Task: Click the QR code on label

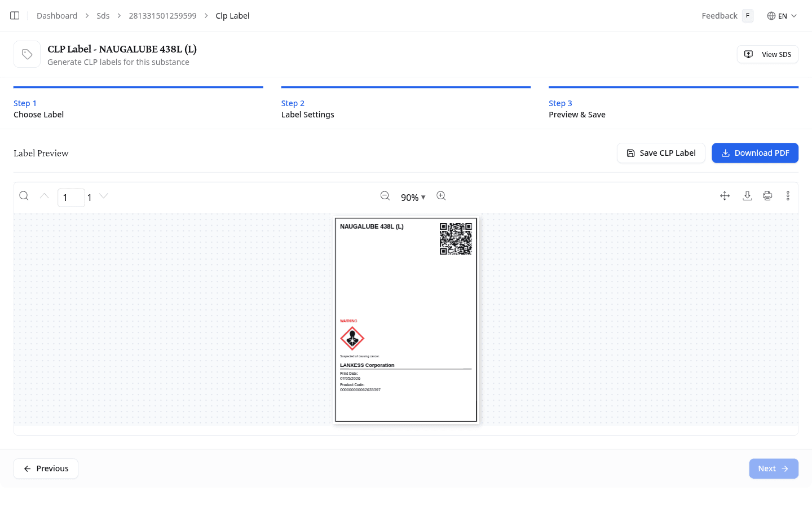Action: (456, 239)
